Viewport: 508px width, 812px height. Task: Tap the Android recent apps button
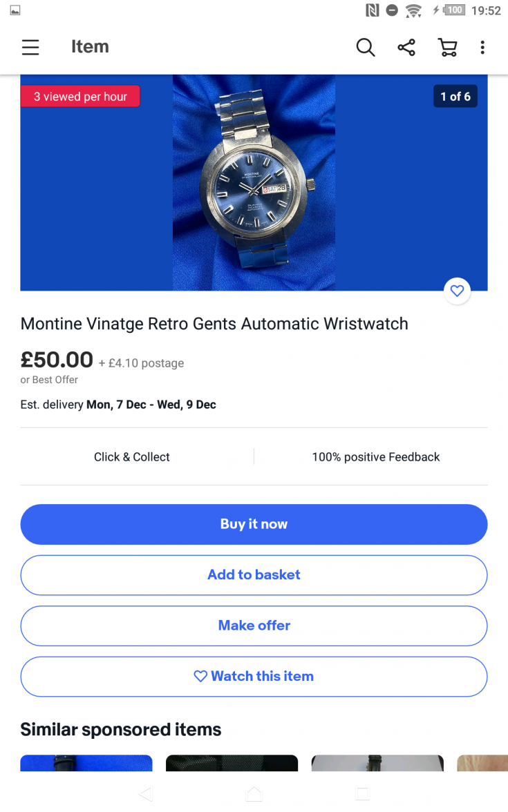point(363,794)
